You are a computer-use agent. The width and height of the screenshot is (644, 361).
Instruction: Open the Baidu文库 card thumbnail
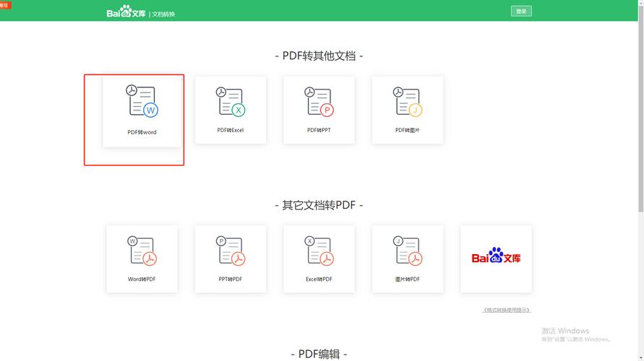point(496,258)
